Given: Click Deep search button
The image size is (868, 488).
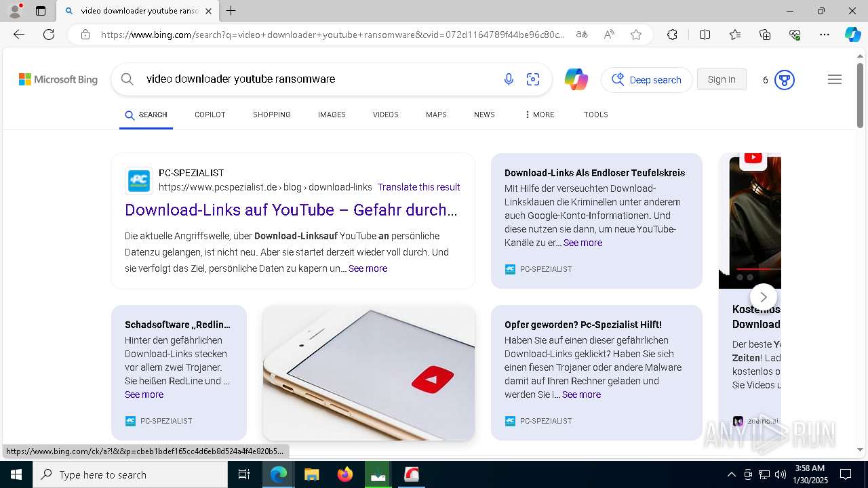Looking at the screenshot, I should 647,80.
